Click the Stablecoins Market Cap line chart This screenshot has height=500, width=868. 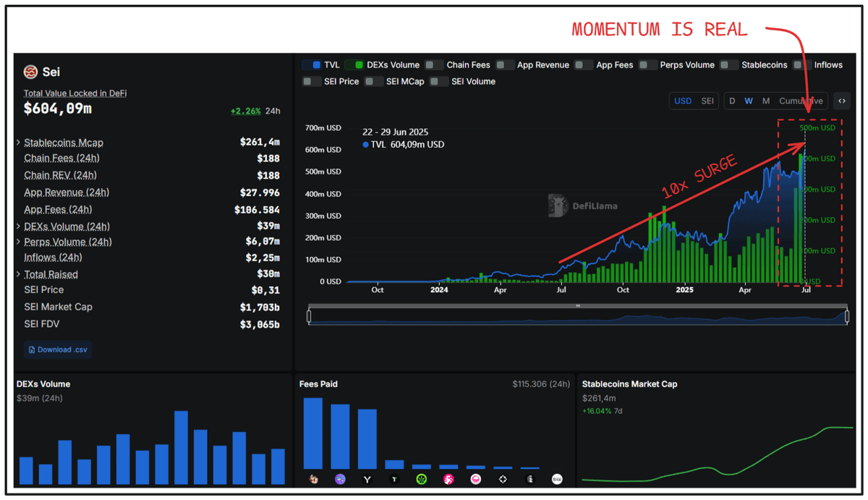pos(718,454)
